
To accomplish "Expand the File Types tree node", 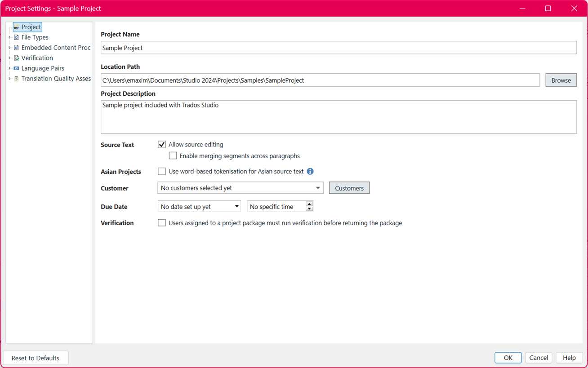I will click(x=10, y=38).
